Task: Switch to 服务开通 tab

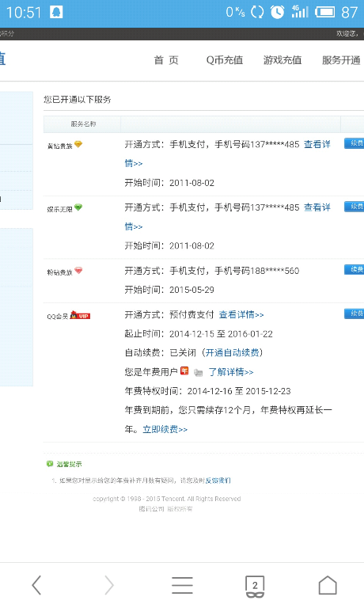Action: coord(341,60)
